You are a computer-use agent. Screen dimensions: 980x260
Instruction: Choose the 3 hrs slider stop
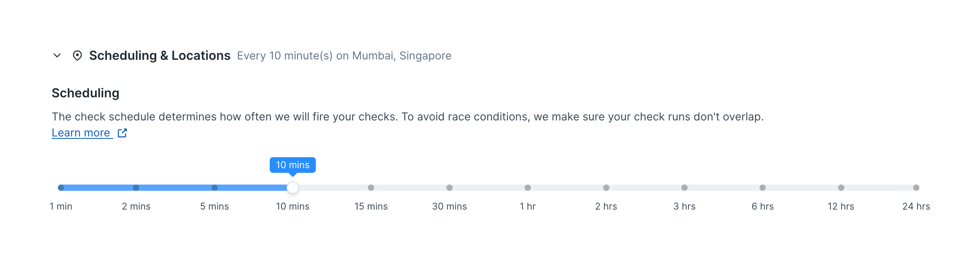click(684, 188)
